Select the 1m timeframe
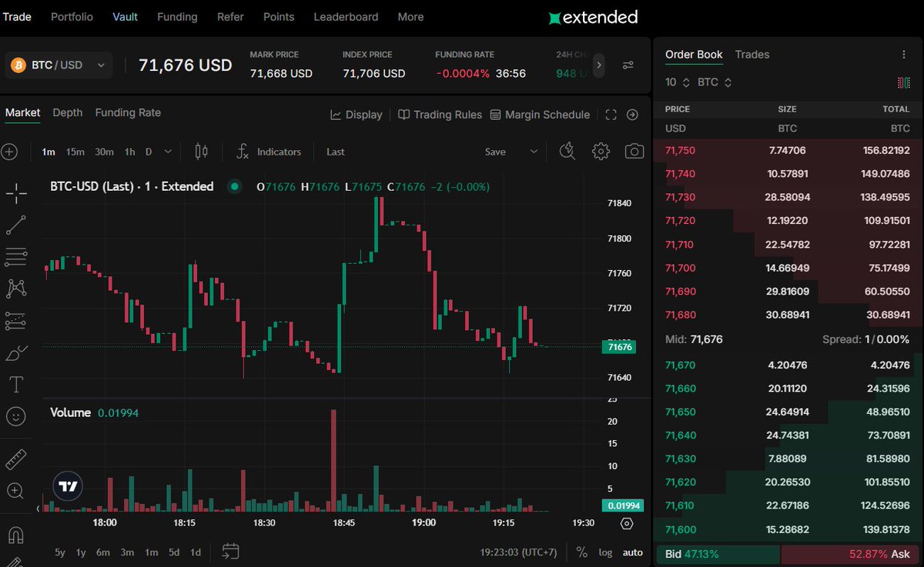This screenshot has width=924, height=567. click(x=49, y=152)
